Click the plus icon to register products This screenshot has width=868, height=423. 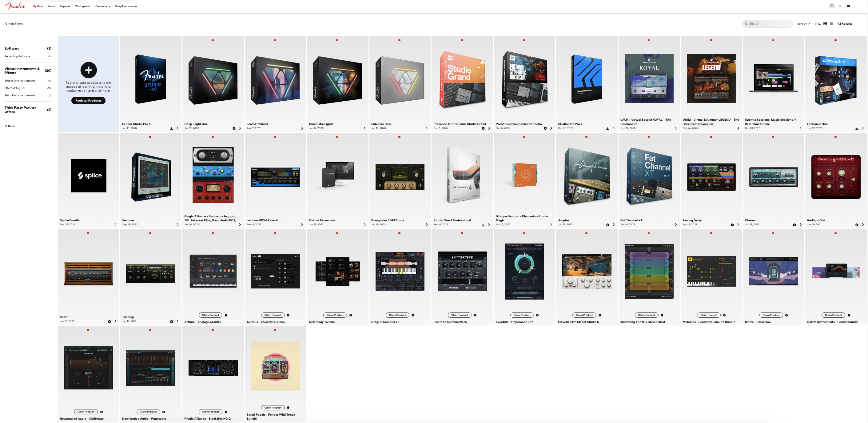click(89, 70)
